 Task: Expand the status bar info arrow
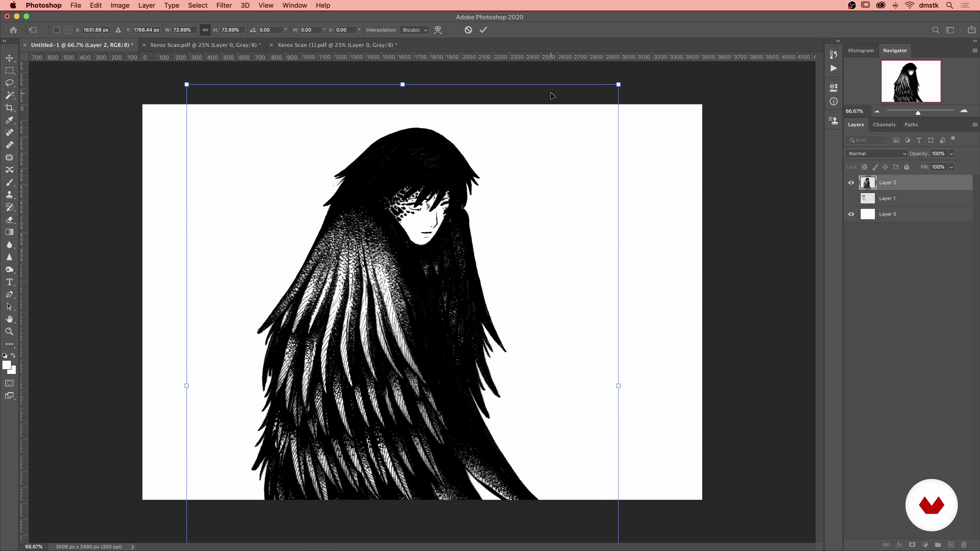(x=132, y=547)
